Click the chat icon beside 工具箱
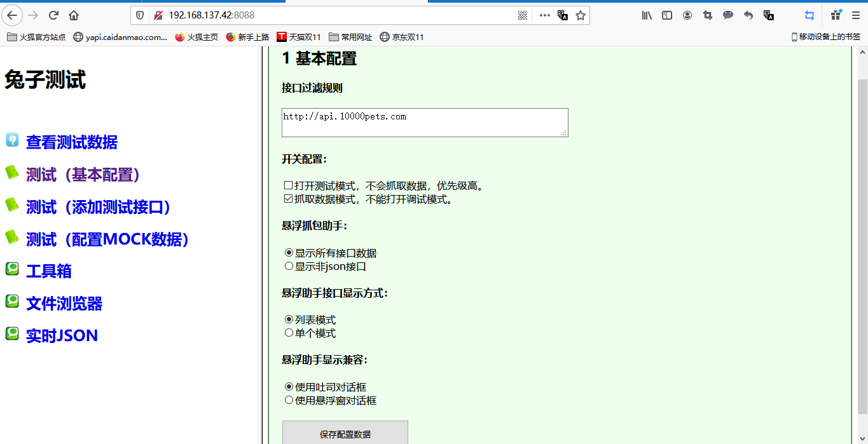 point(12,269)
